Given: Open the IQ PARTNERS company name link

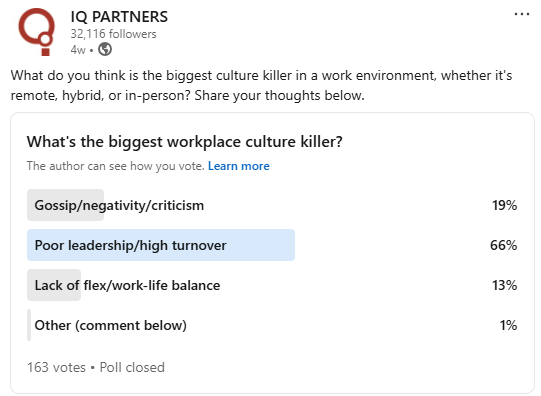Looking at the screenshot, I should pos(119,17).
